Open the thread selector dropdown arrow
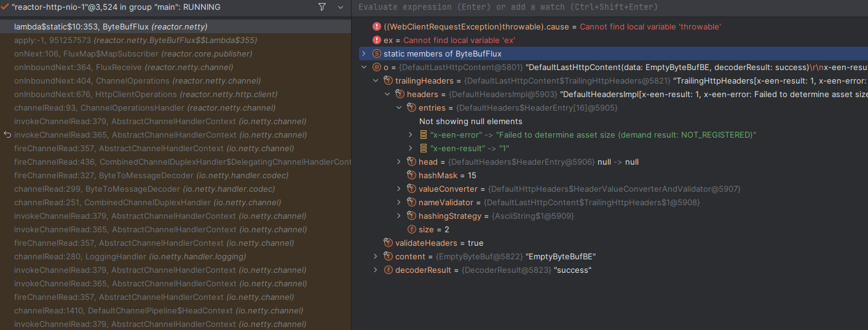Viewport: 868px width, 330px height. click(x=341, y=7)
